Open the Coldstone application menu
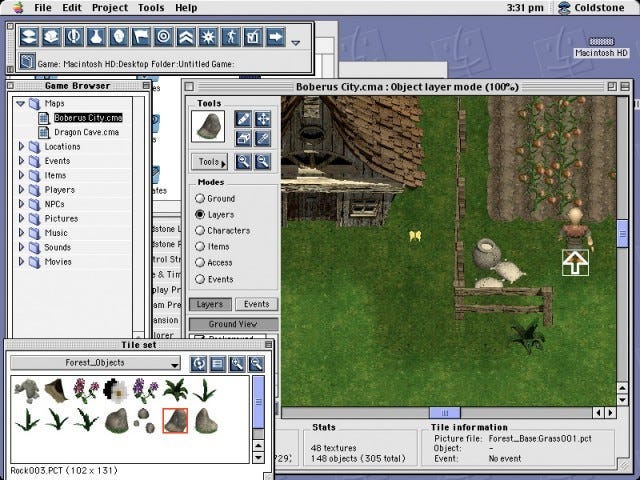The width and height of the screenshot is (640, 480). (x=591, y=8)
